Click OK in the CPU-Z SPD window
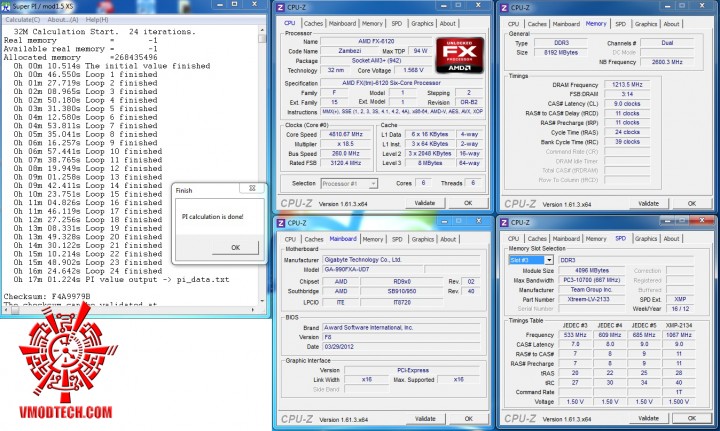Image resolution: width=720 pixels, height=431 pixels. [x=692, y=418]
